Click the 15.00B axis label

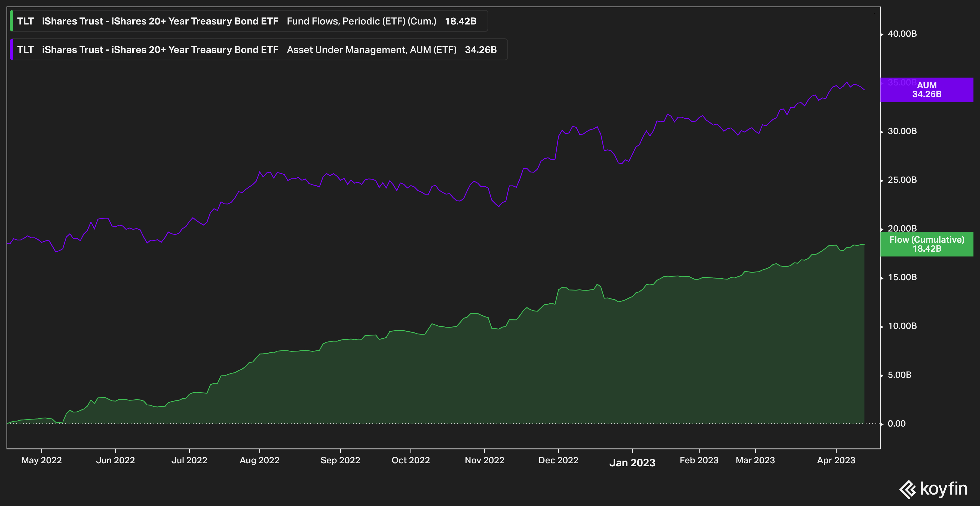pos(902,277)
